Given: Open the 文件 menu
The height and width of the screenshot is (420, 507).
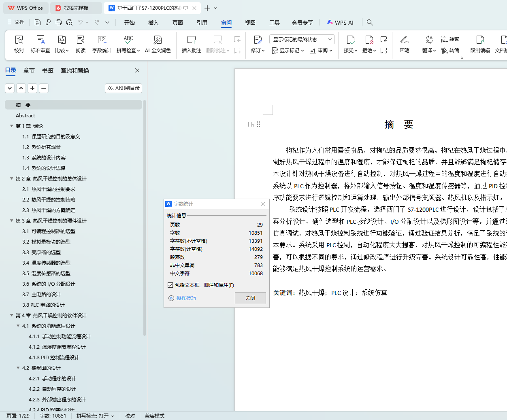Looking at the screenshot, I should [16, 22].
